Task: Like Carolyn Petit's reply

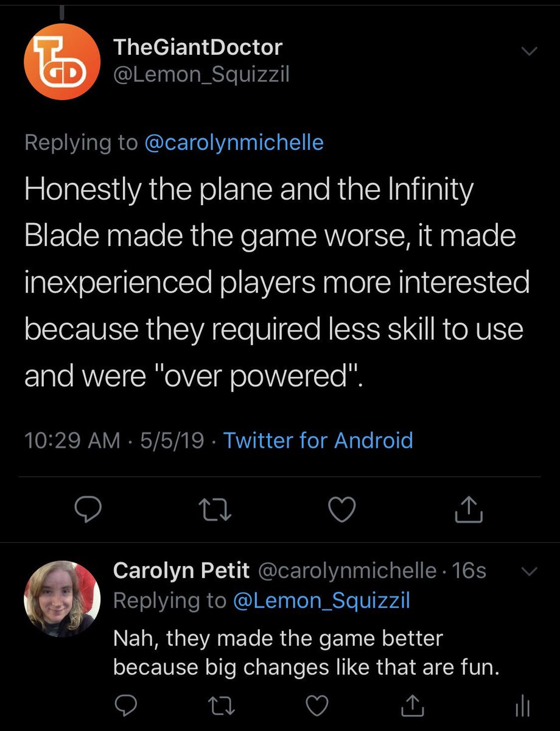Action: pos(317,706)
